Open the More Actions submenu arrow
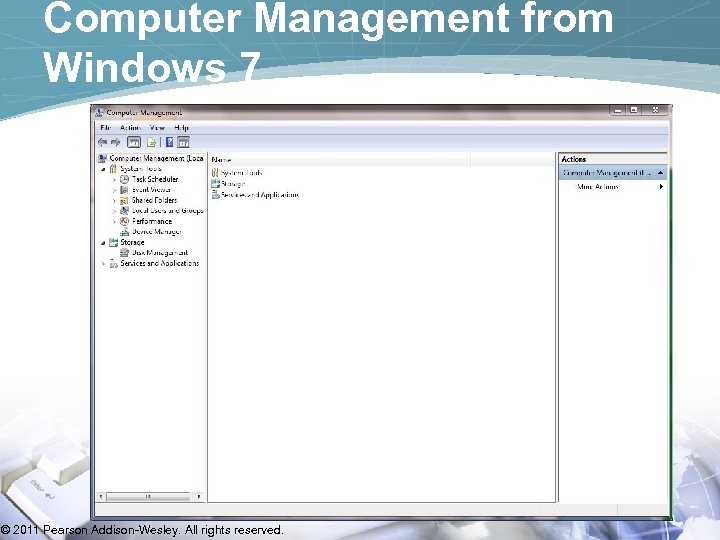 (661, 186)
